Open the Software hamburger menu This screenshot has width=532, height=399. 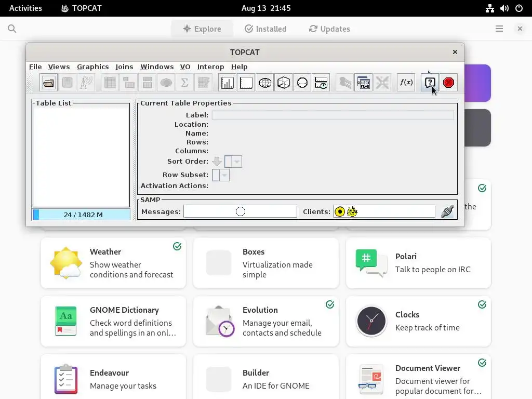tap(499, 29)
